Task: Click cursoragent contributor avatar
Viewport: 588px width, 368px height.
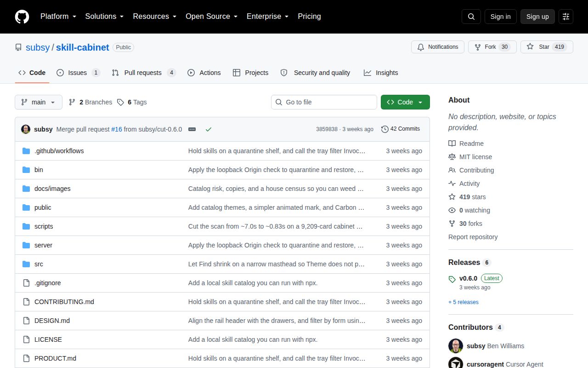Action: [x=456, y=363]
